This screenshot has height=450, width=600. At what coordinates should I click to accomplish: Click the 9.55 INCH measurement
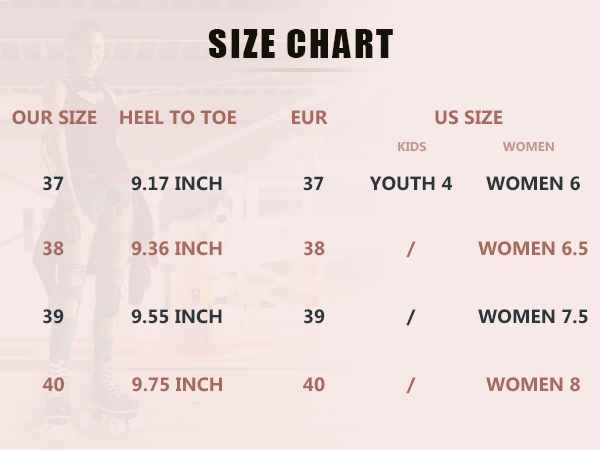[x=177, y=316]
